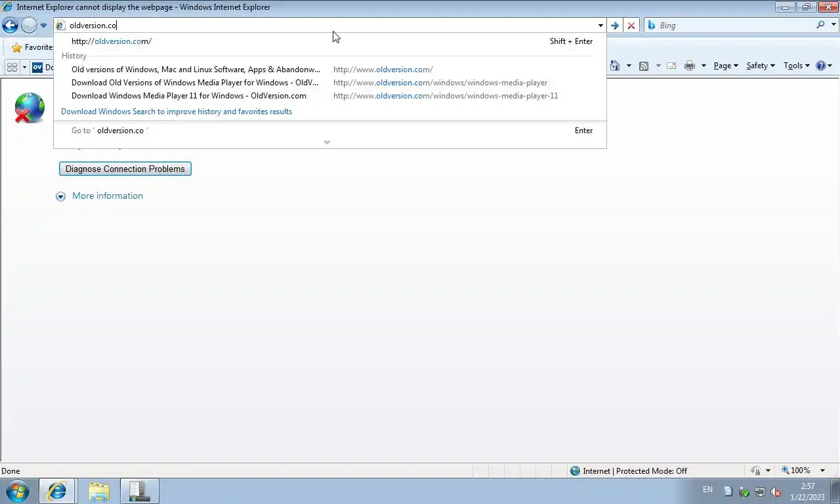
Task: Click the Back navigation button
Action: click(10, 26)
